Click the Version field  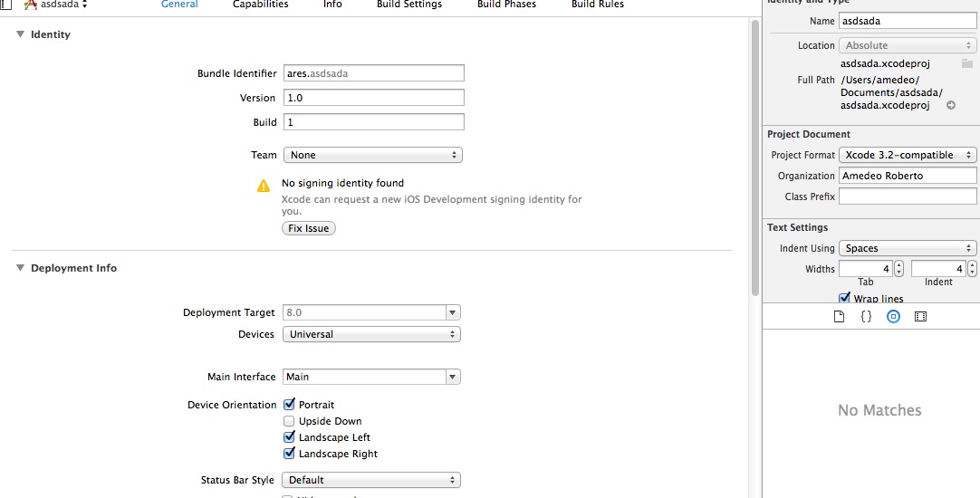point(374,98)
